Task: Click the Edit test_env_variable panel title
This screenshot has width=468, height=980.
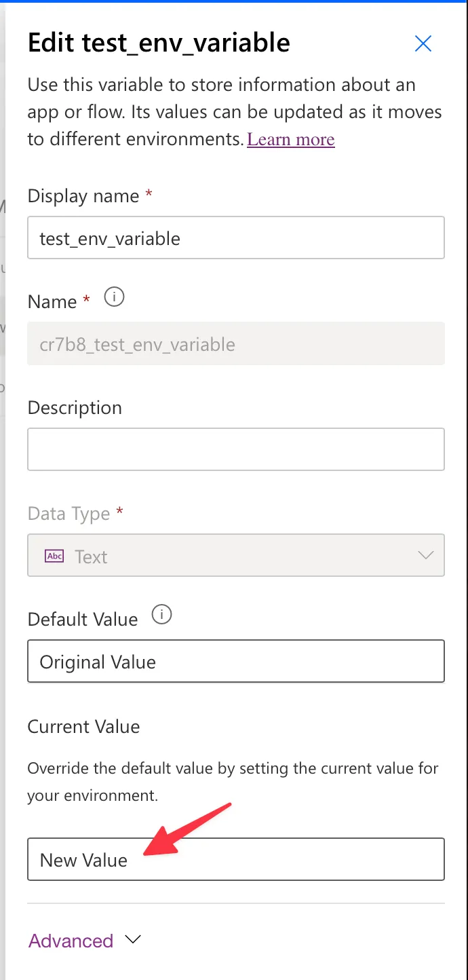Action: tap(159, 43)
